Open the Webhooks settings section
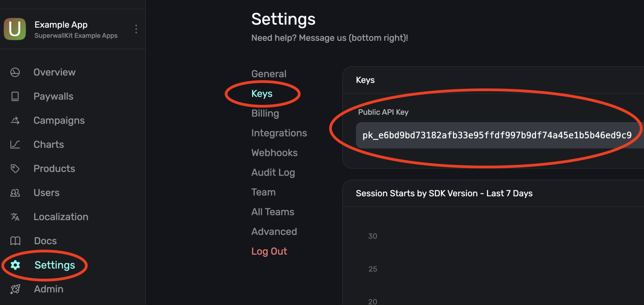Screen dimensions: 644x305 click(x=274, y=152)
